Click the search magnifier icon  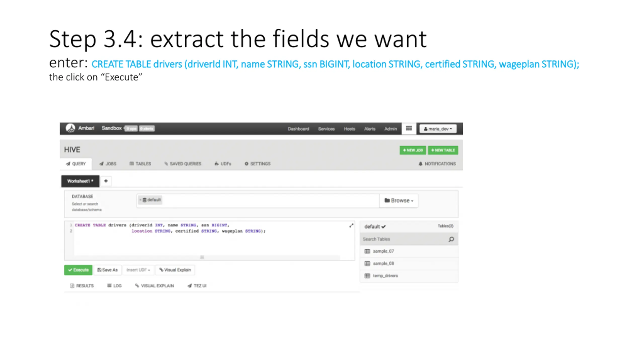coord(451,239)
